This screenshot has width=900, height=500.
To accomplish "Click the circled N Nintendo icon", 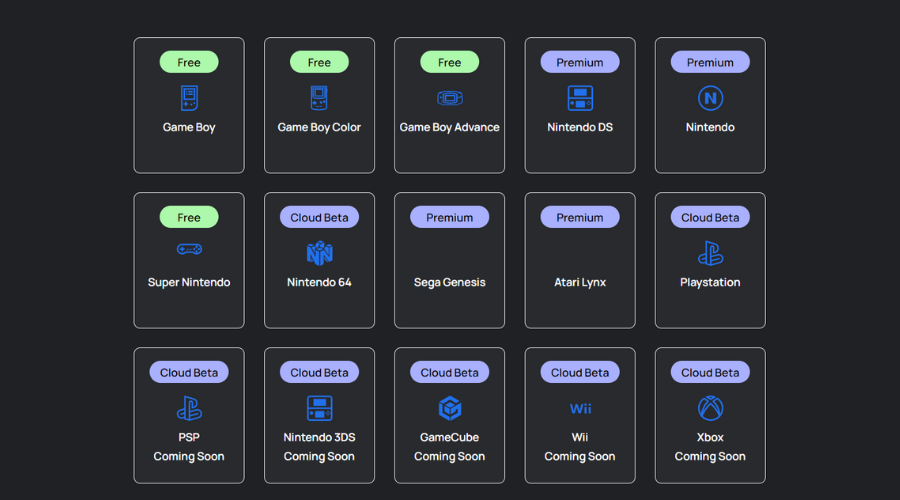I will (710, 98).
